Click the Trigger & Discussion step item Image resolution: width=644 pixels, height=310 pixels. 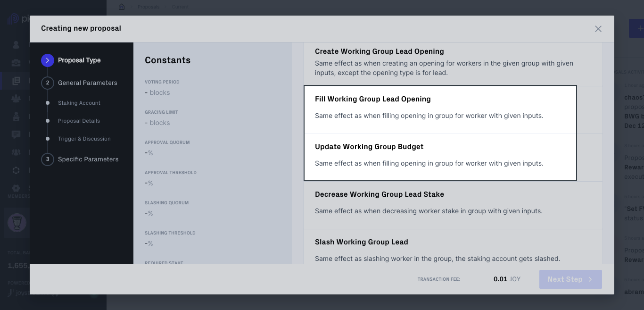pos(84,139)
